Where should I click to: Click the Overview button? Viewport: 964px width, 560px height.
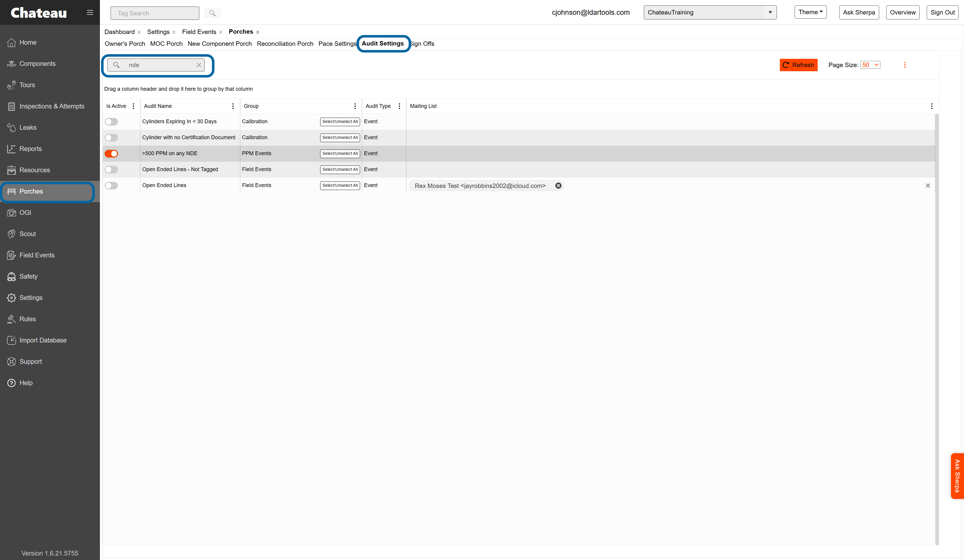click(903, 12)
